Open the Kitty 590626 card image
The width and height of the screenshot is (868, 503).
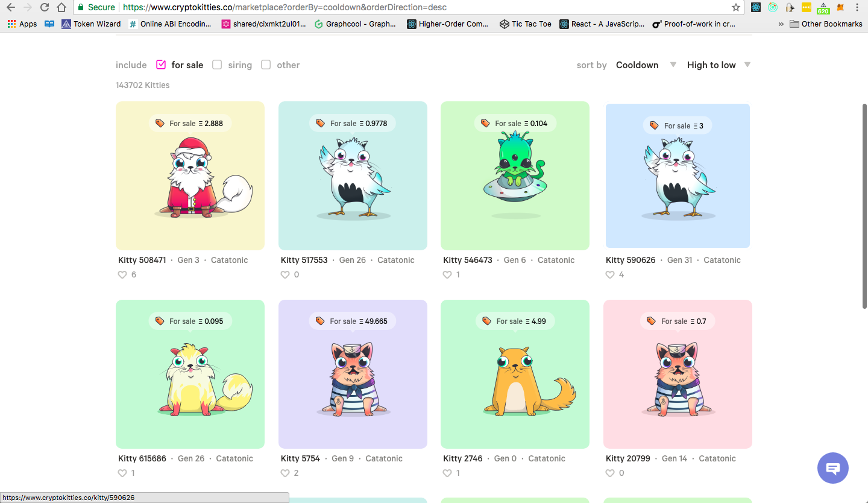click(x=678, y=176)
